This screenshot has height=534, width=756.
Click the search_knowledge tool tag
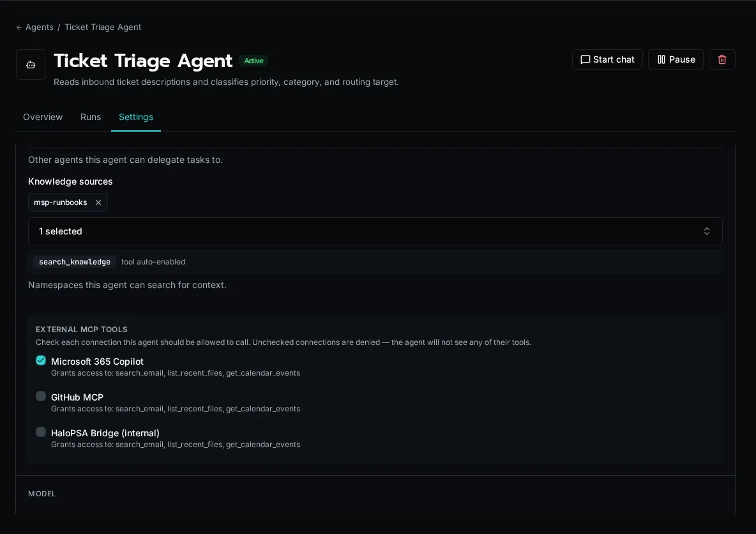coord(75,262)
